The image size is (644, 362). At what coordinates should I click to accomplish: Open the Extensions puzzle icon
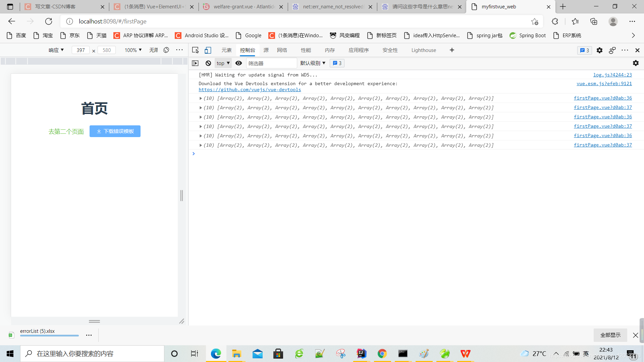(555, 21)
